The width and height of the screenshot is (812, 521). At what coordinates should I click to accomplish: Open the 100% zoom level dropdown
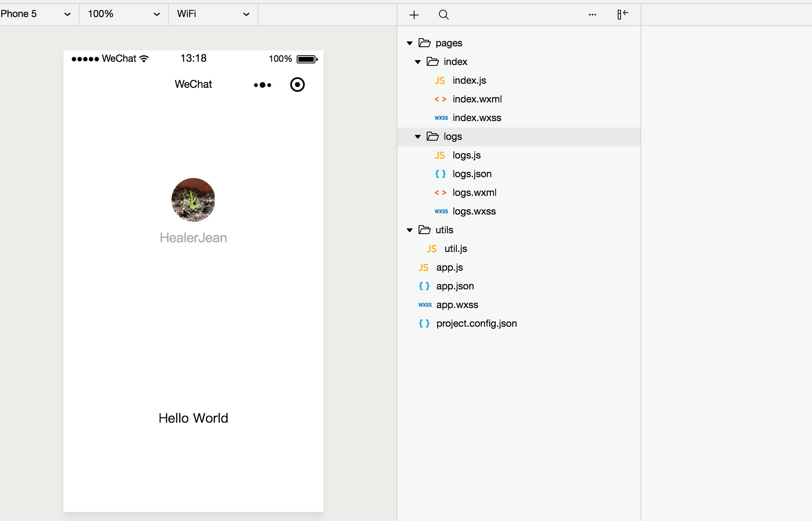124,14
